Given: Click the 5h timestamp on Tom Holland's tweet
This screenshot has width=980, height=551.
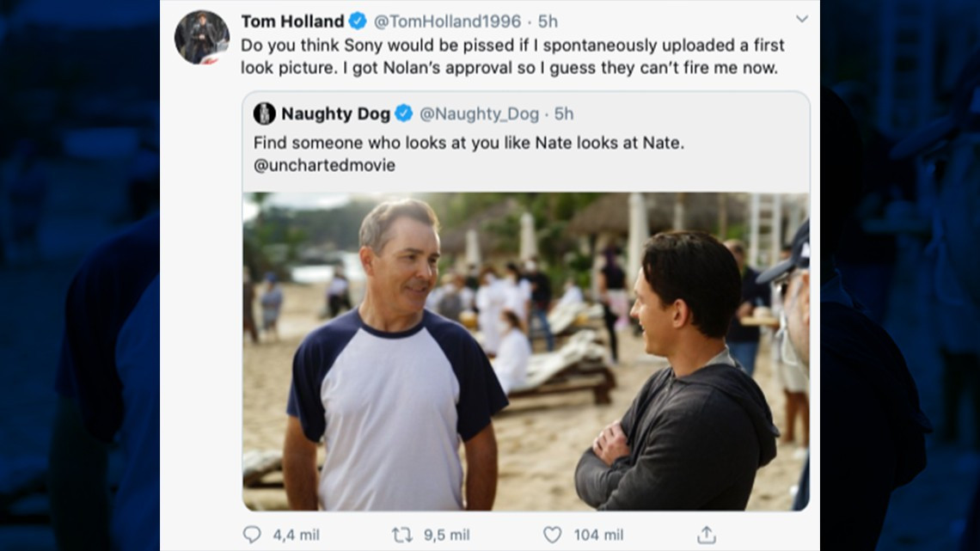Looking at the screenshot, I should (548, 21).
